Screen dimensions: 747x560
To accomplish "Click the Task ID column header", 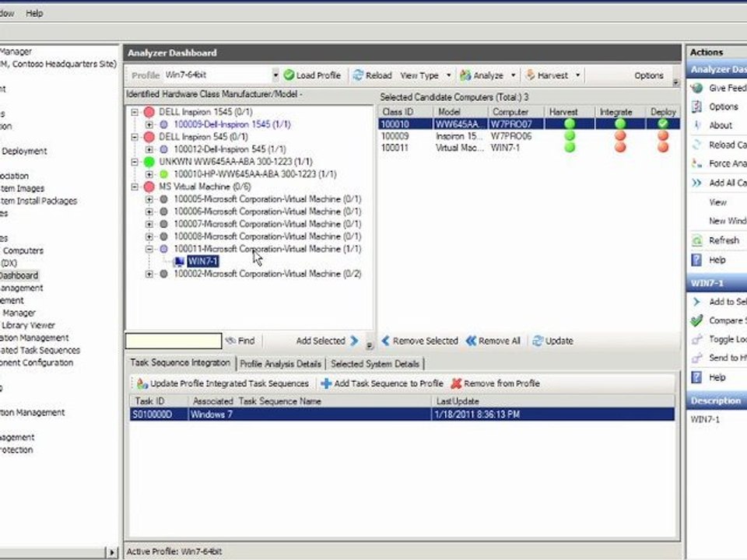I will (159, 401).
